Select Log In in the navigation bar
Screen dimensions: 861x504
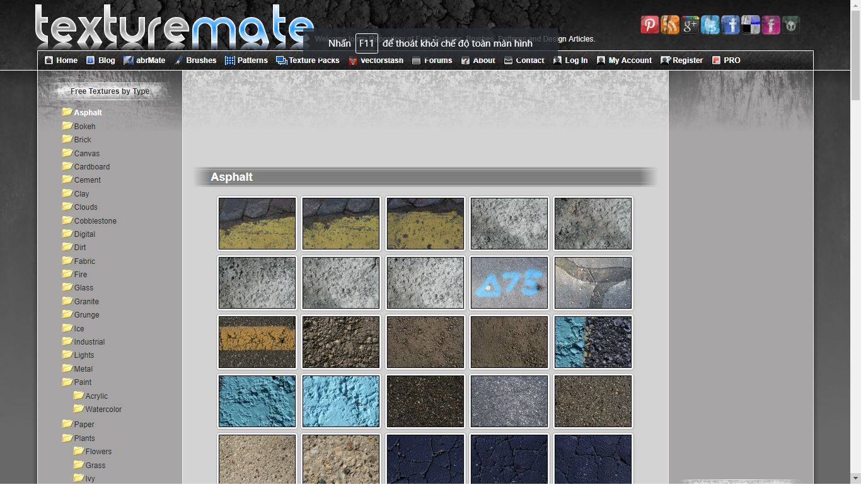point(570,60)
